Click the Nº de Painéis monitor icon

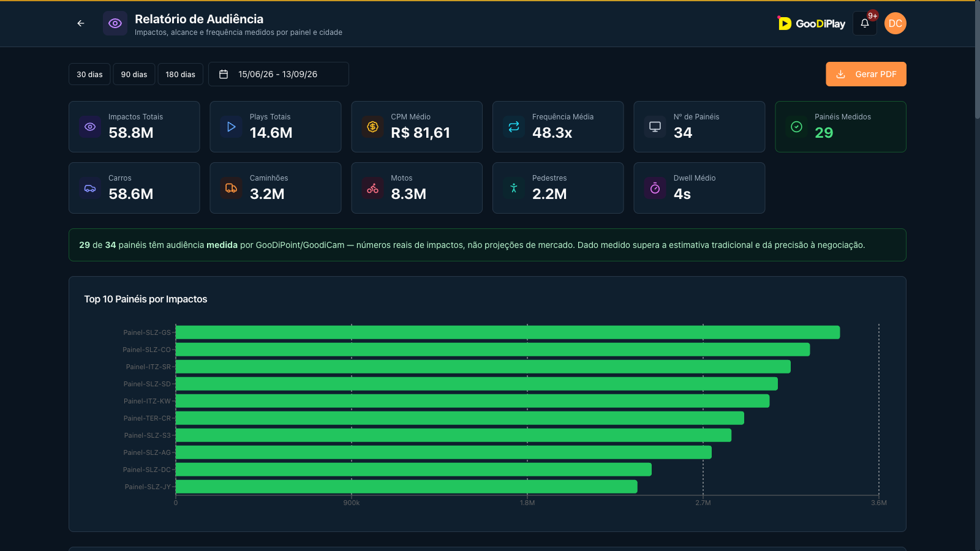tap(655, 127)
